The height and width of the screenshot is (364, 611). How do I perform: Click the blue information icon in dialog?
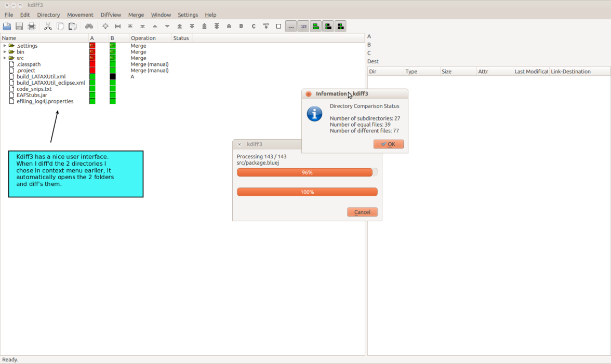coord(314,114)
